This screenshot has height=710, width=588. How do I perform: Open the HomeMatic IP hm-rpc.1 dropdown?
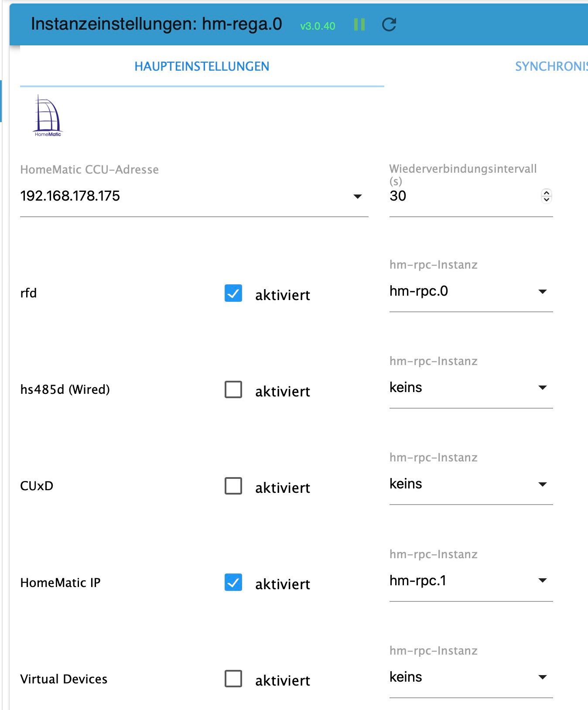coord(542,580)
